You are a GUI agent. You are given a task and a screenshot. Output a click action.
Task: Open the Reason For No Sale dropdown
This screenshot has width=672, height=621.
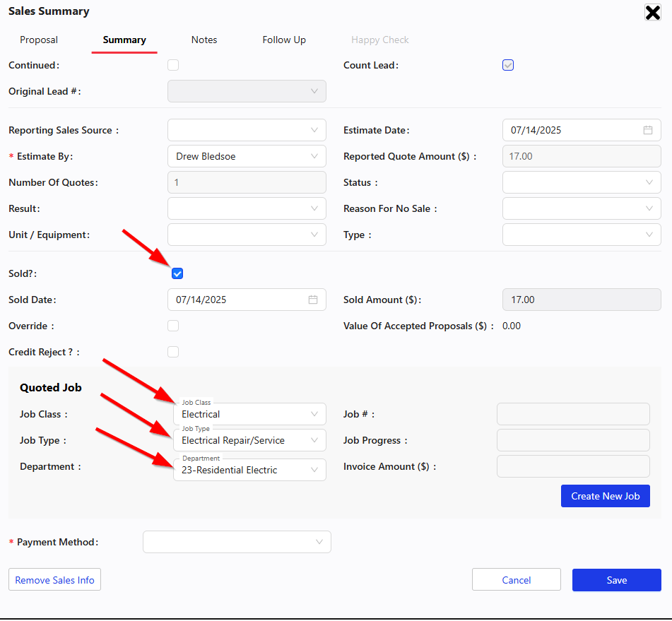coord(582,208)
